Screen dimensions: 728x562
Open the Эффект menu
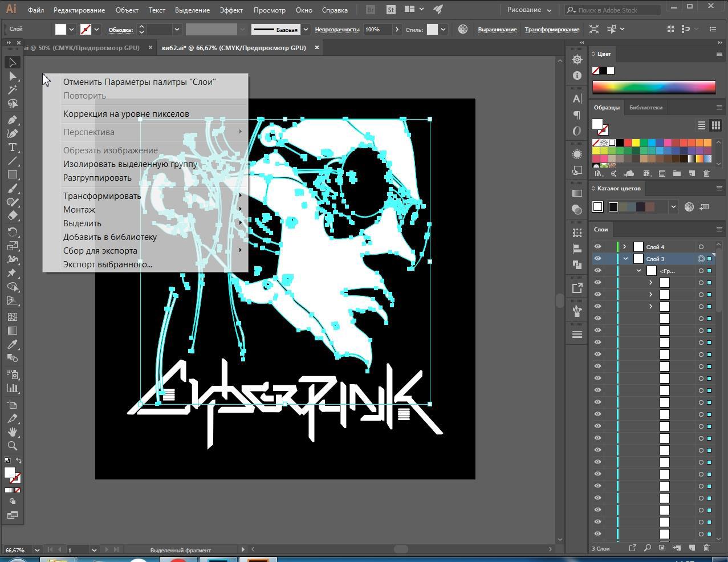[231, 10]
